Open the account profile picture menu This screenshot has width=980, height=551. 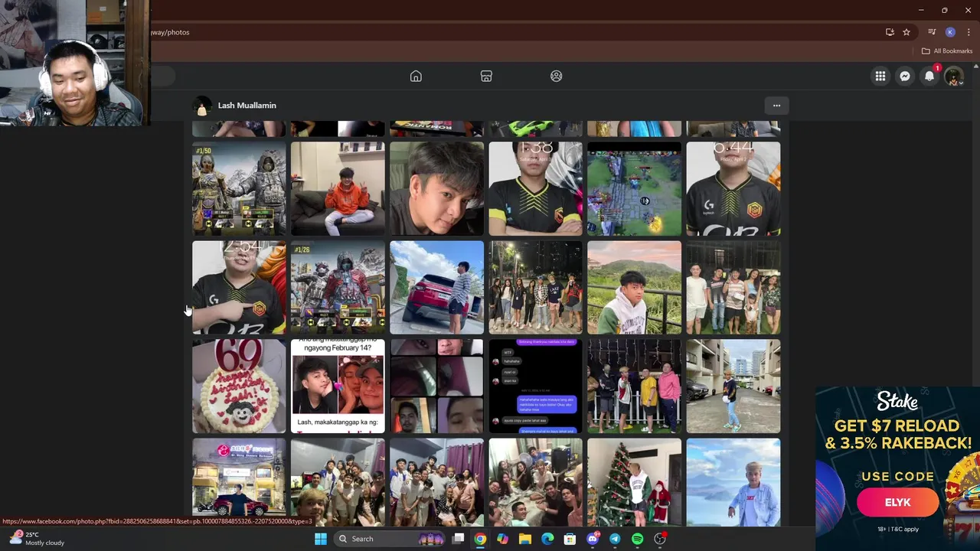[x=954, y=76]
